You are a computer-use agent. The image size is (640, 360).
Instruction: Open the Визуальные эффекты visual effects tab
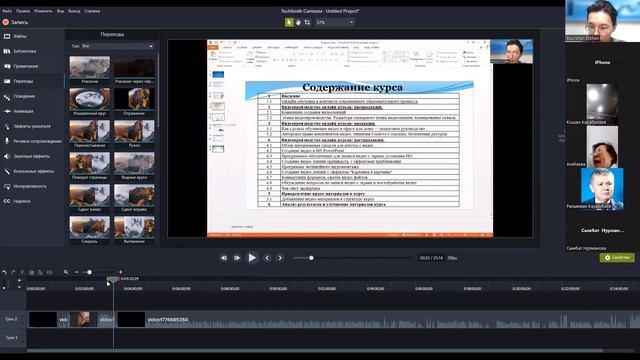[32, 171]
